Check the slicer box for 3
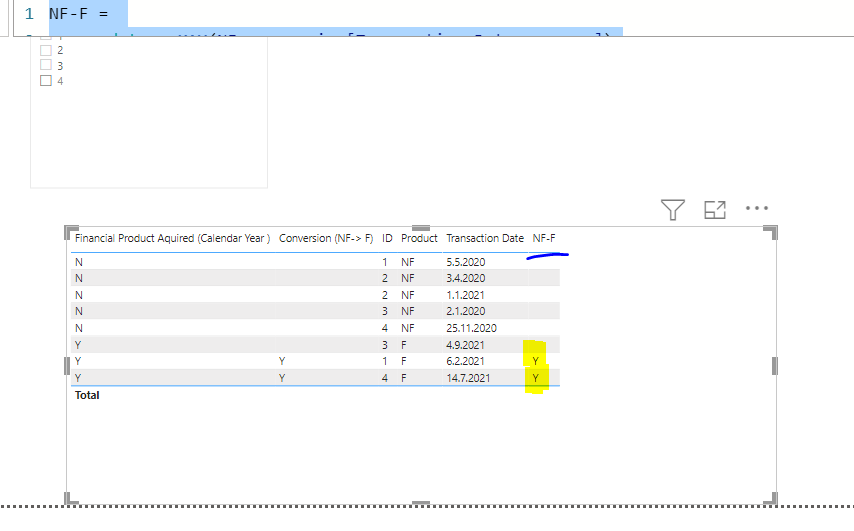The width and height of the screenshot is (854, 531). pyautogui.click(x=46, y=65)
